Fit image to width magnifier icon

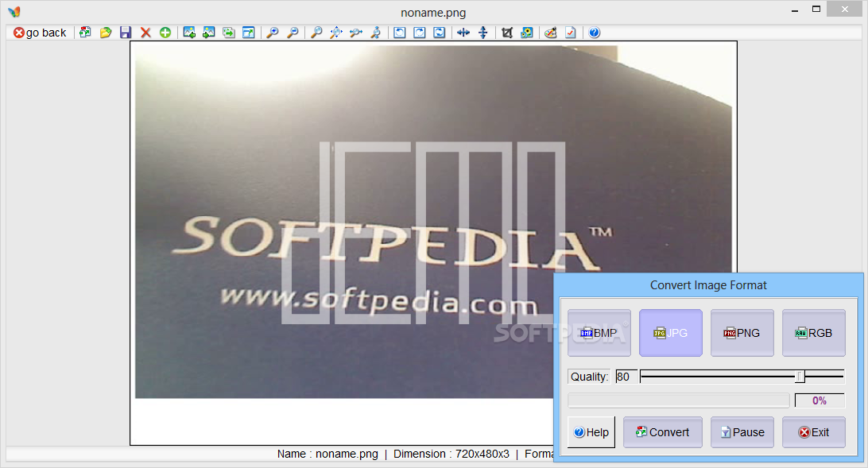click(x=356, y=33)
